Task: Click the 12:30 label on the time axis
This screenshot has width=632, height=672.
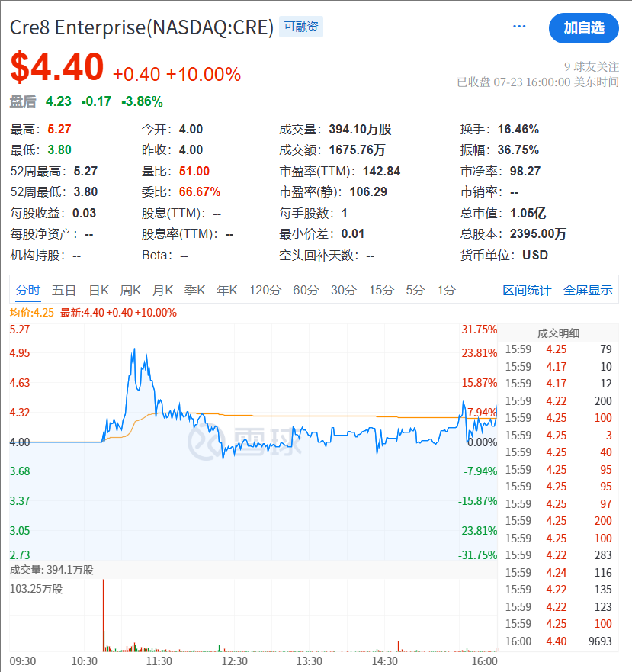Action: tap(234, 661)
